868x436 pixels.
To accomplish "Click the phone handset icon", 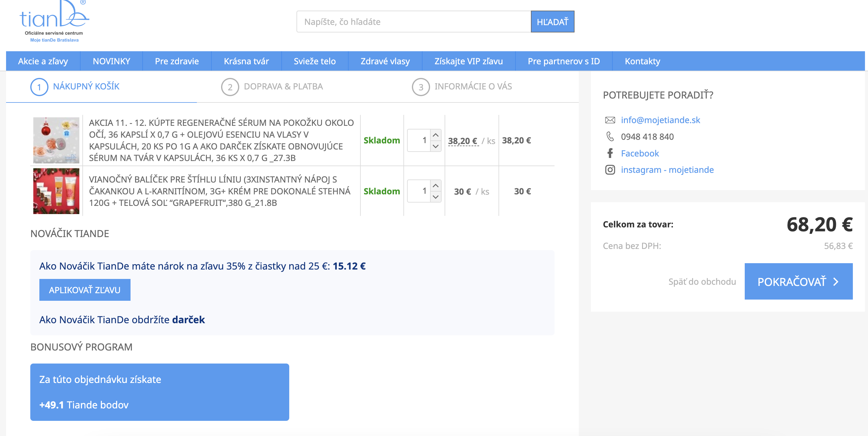I will point(610,137).
